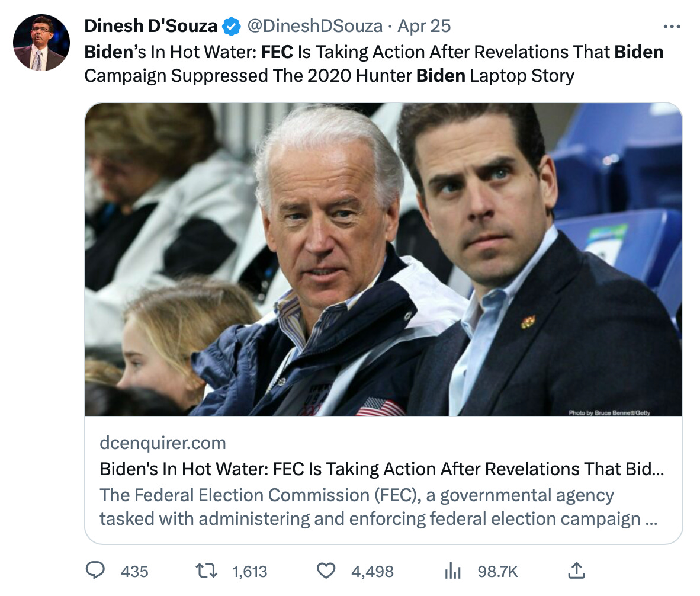This screenshot has height=596, width=700.
Task: Like the tweet with the heart icon
Action: point(326,571)
